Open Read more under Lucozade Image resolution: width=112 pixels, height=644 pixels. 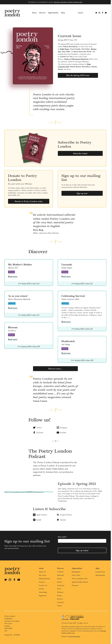pos(66,276)
